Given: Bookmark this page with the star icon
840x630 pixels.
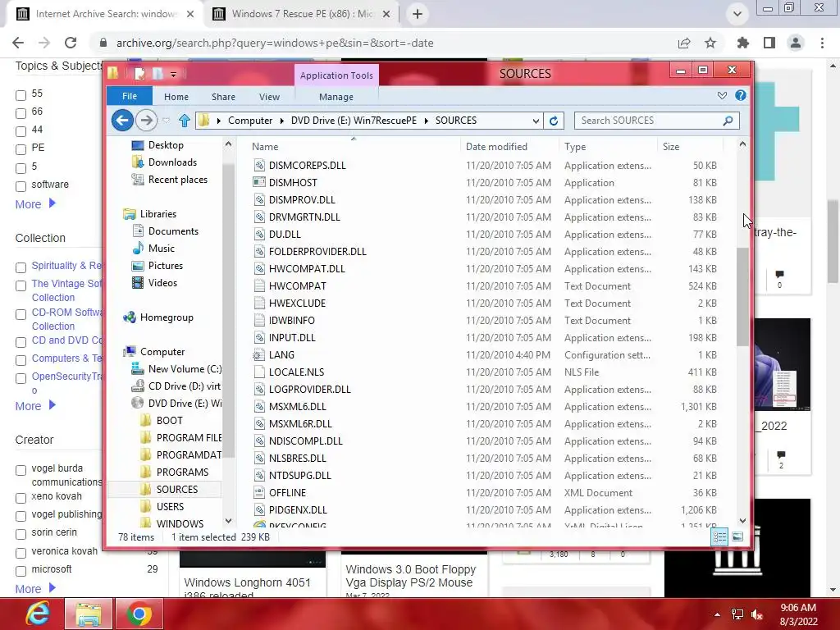Looking at the screenshot, I should point(710,43).
